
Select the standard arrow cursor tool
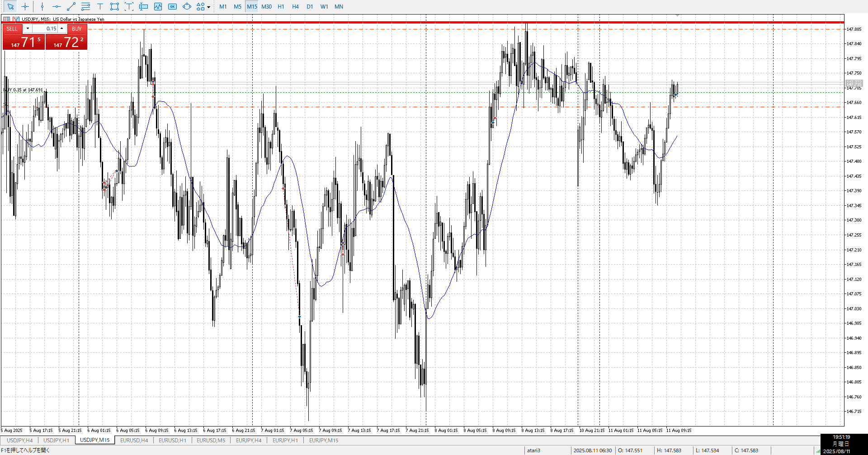click(11, 7)
